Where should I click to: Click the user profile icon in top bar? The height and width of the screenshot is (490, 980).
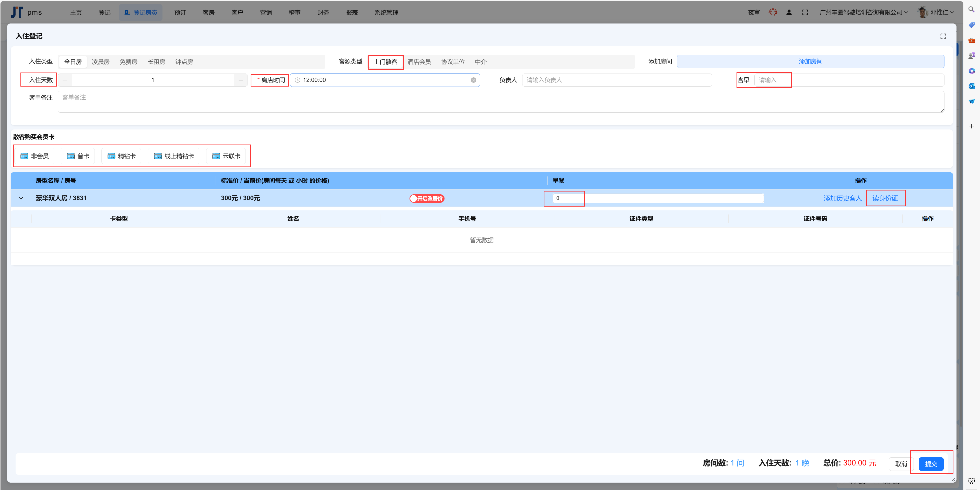[x=789, y=13]
